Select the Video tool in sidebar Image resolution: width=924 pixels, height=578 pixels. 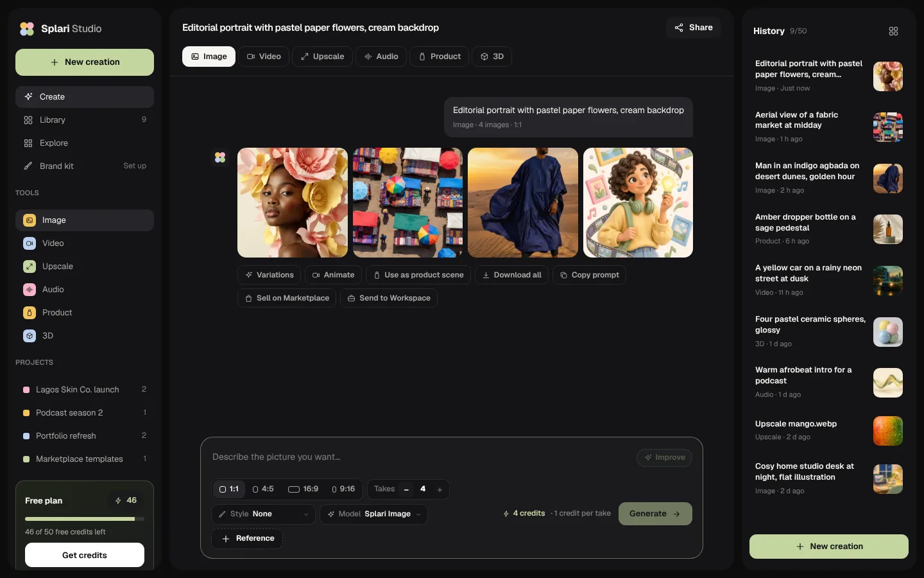click(x=85, y=243)
